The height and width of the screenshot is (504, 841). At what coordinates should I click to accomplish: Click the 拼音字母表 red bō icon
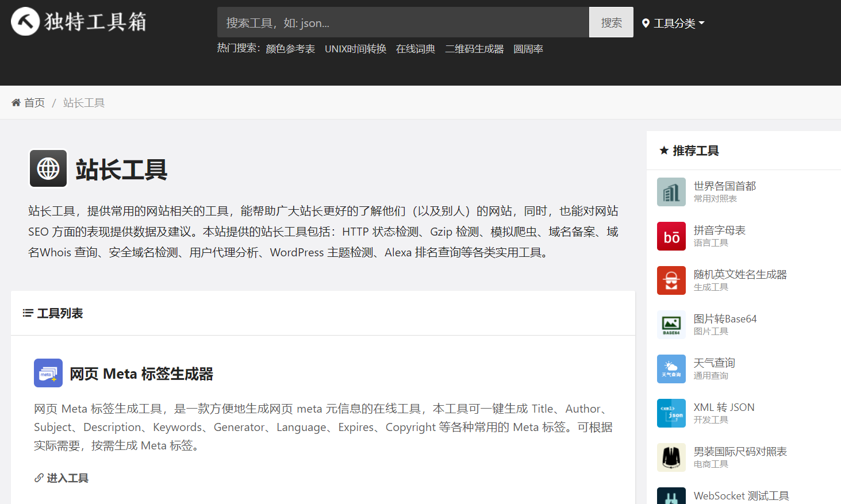pos(671,236)
